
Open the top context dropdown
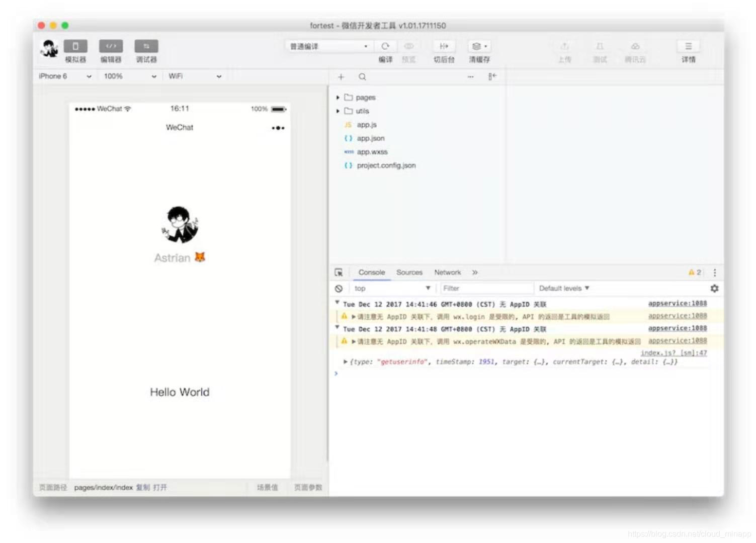coord(392,289)
